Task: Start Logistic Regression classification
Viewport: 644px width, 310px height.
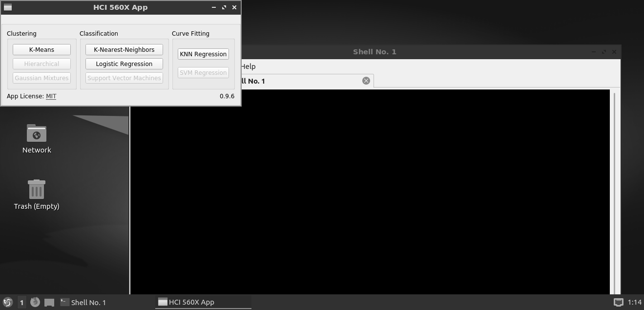Action: (x=124, y=64)
